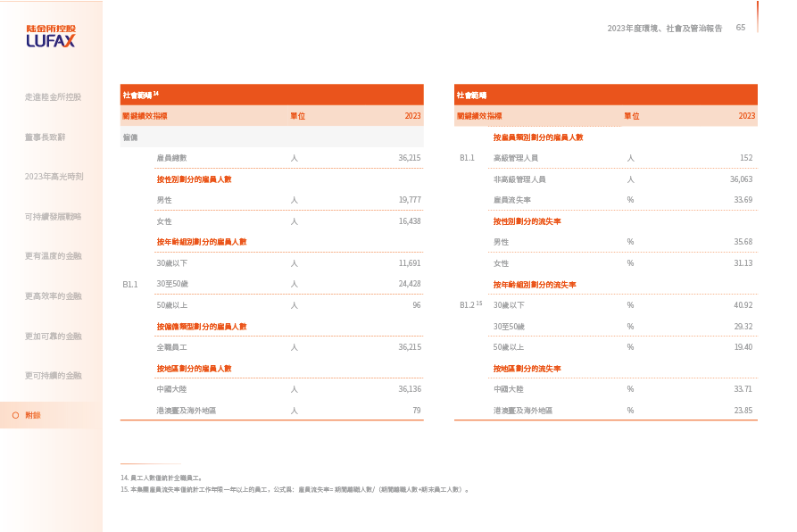
Task: Go to 更可持續的金融 section
Action: 53,375
